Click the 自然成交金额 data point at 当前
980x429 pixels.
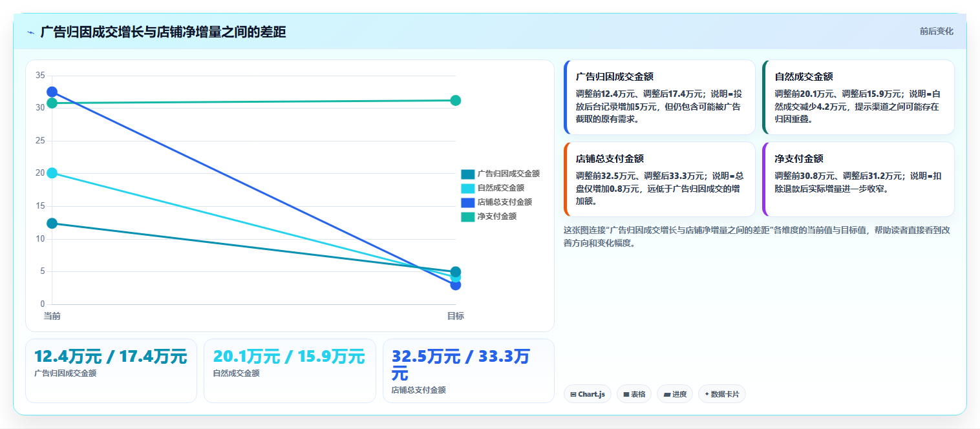point(52,173)
